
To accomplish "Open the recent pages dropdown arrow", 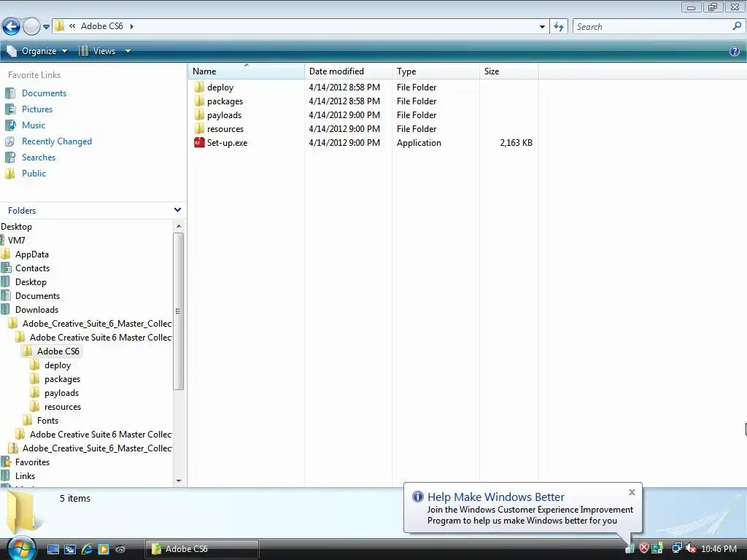I will pyautogui.click(x=46, y=27).
